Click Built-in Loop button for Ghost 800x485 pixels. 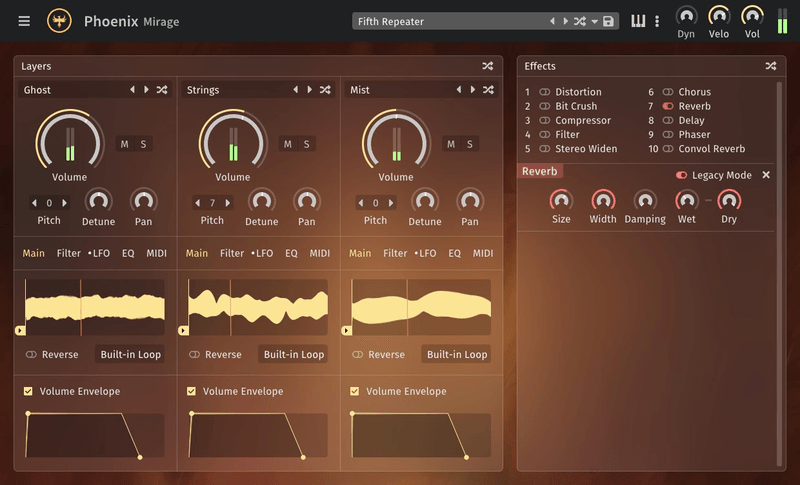(130, 354)
